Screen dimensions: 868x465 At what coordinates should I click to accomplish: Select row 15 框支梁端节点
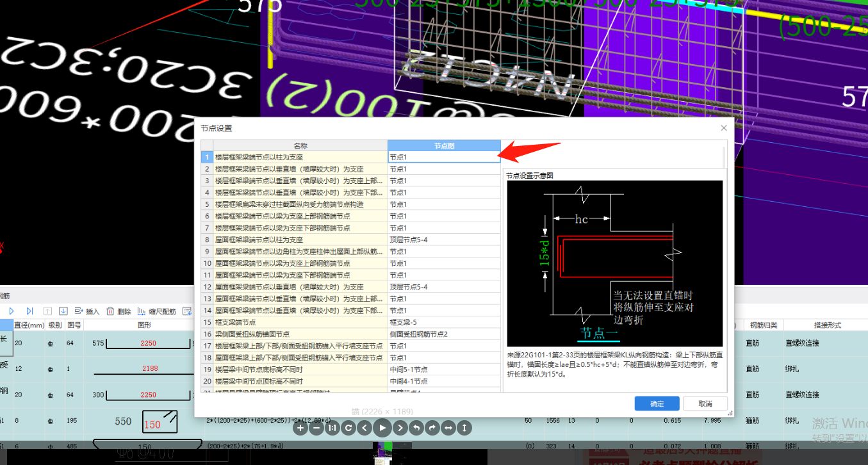tap(300, 322)
